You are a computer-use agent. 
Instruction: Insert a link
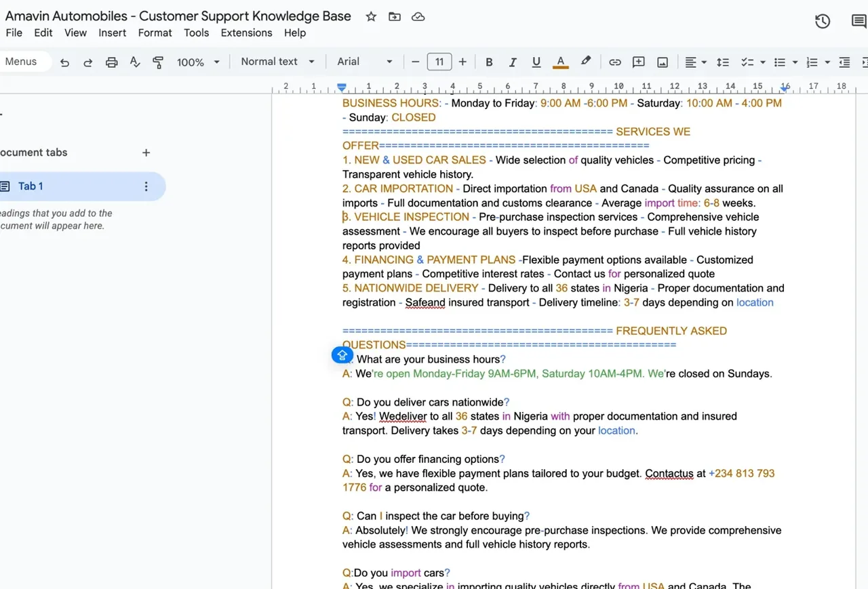(x=615, y=62)
